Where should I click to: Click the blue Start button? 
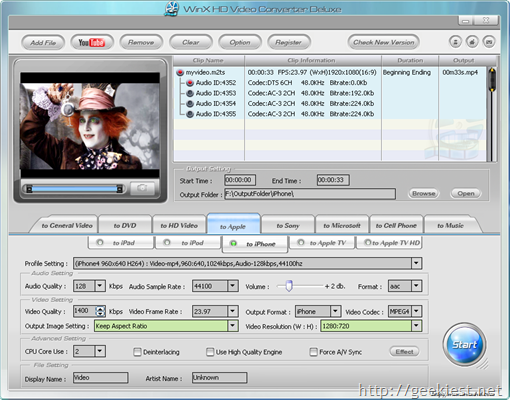pyautogui.click(x=464, y=344)
